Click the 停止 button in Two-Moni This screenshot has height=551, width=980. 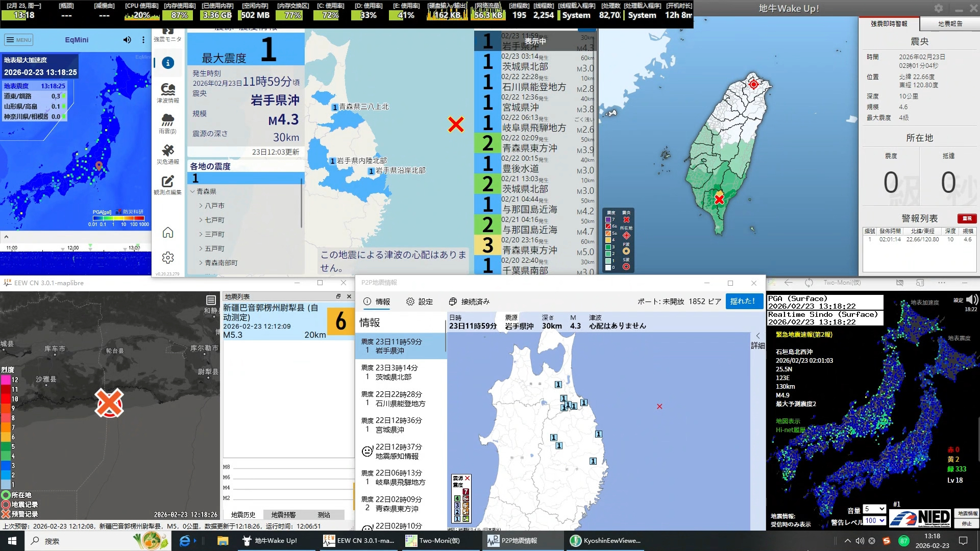pos(967,523)
